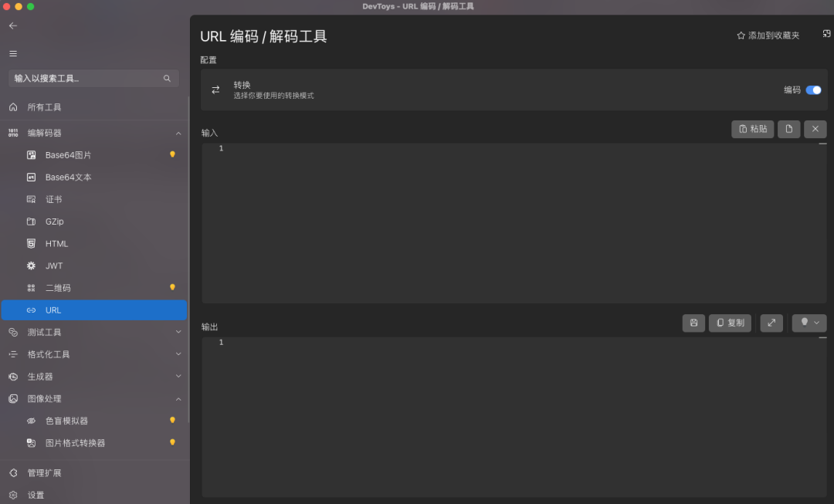Click inside the 输入 text editor

pos(514,223)
